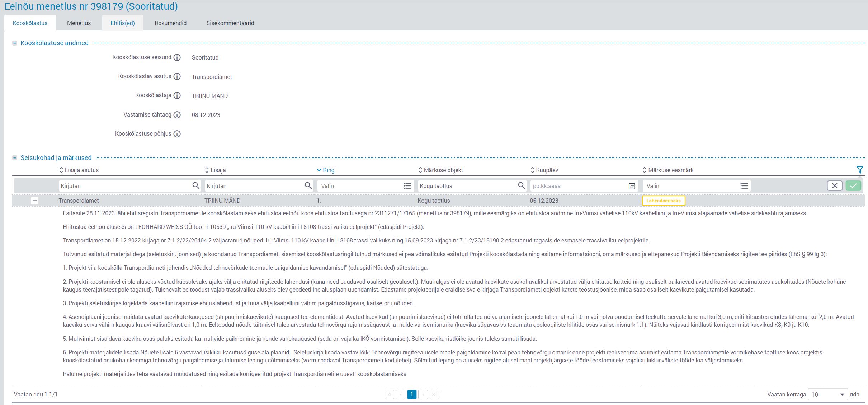Sort by Kuupäev column
This screenshot has width=868, height=405.
click(x=544, y=170)
